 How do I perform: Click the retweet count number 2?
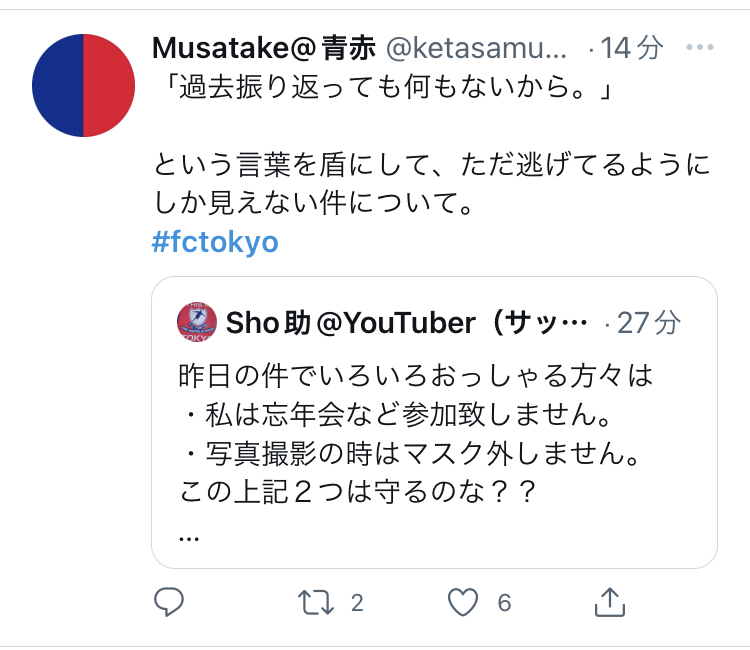357,603
